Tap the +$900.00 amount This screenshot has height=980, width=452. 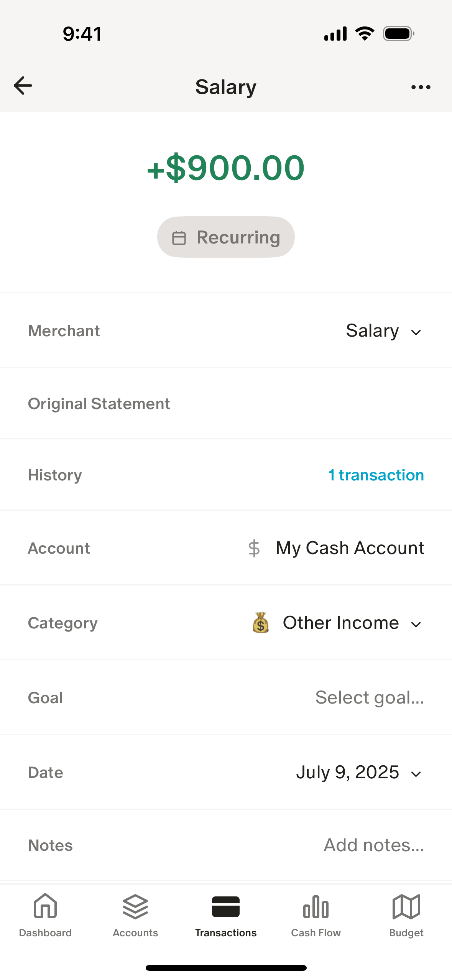tap(226, 168)
